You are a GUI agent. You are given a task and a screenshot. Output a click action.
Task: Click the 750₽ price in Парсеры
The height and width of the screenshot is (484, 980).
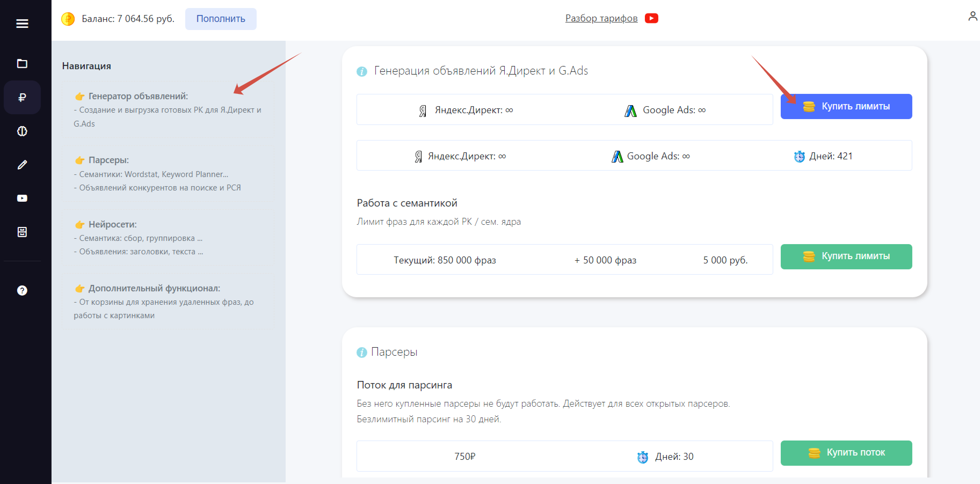click(465, 457)
